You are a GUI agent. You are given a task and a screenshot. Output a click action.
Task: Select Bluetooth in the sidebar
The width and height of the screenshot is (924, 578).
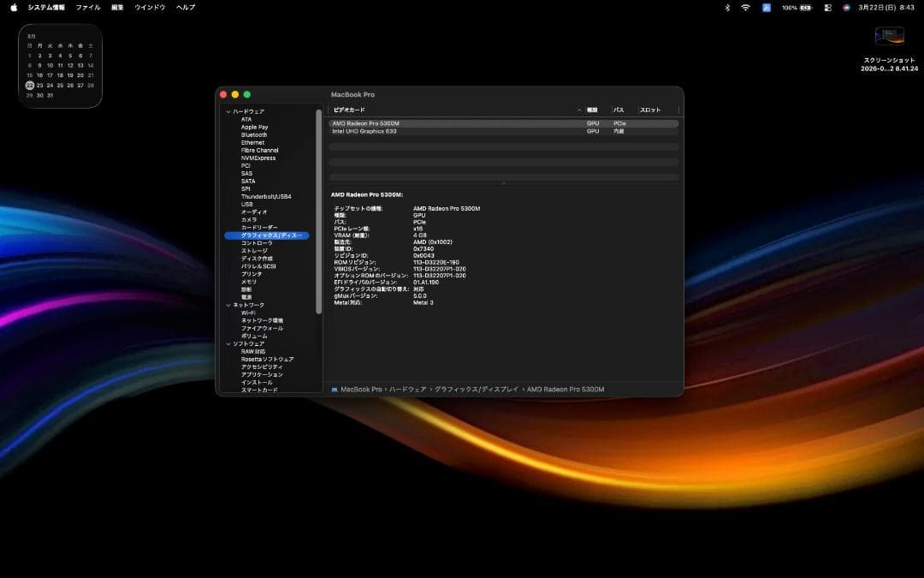pyautogui.click(x=254, y=134)
